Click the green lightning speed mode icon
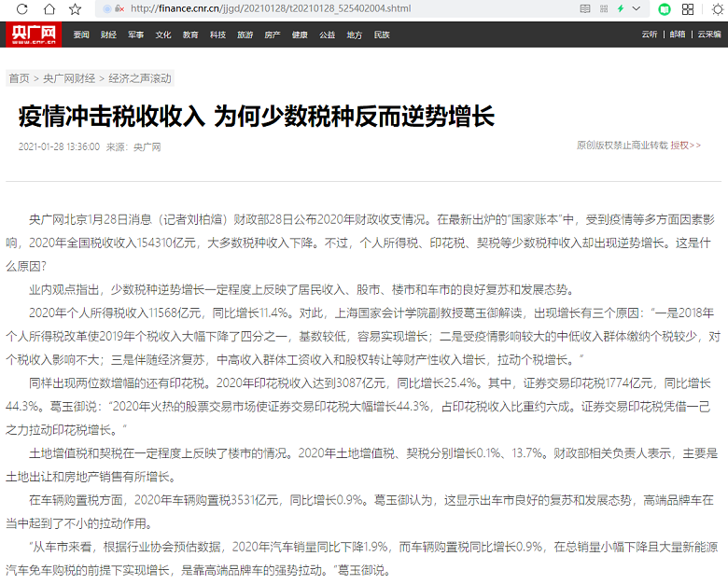Screen dimensions: 728x584 tap(620, 8)
